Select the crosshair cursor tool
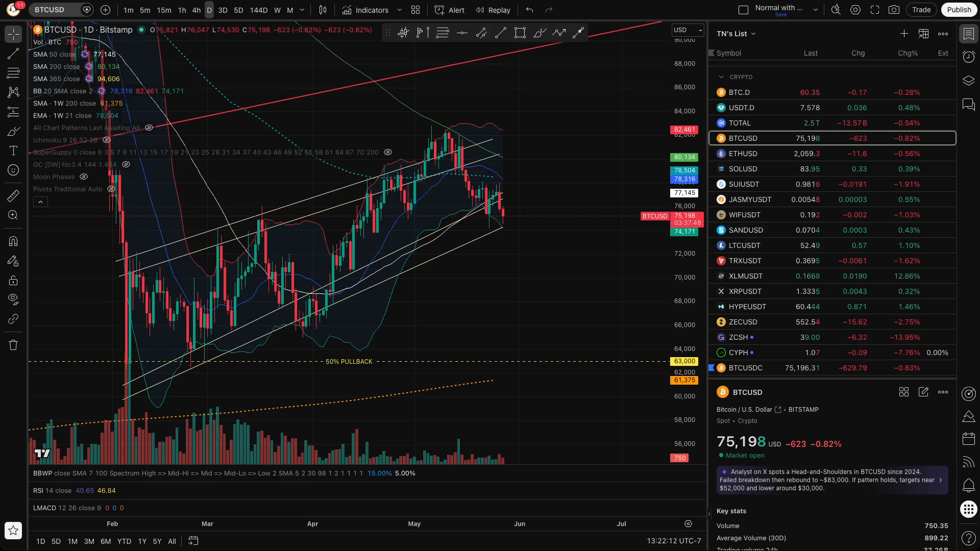The width and height of the screenshot is (980, 551). click(13, 34)
